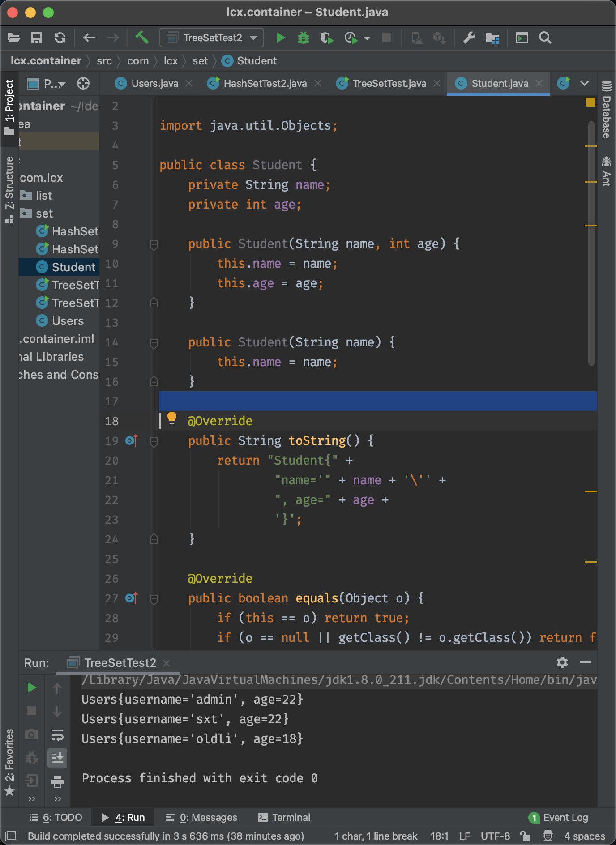Run TreeSetTest2 with the green play button
This screenshot has width=616, height=845.
pyautogui.click(x=281, y=38)
